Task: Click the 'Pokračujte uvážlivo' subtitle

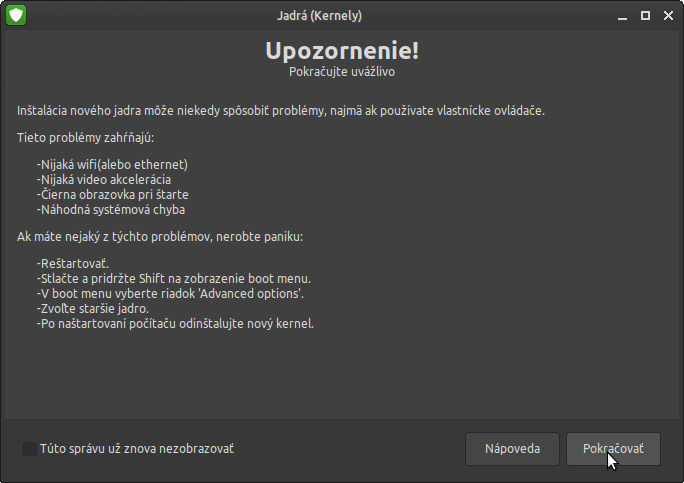Action: tap(342, 73)
